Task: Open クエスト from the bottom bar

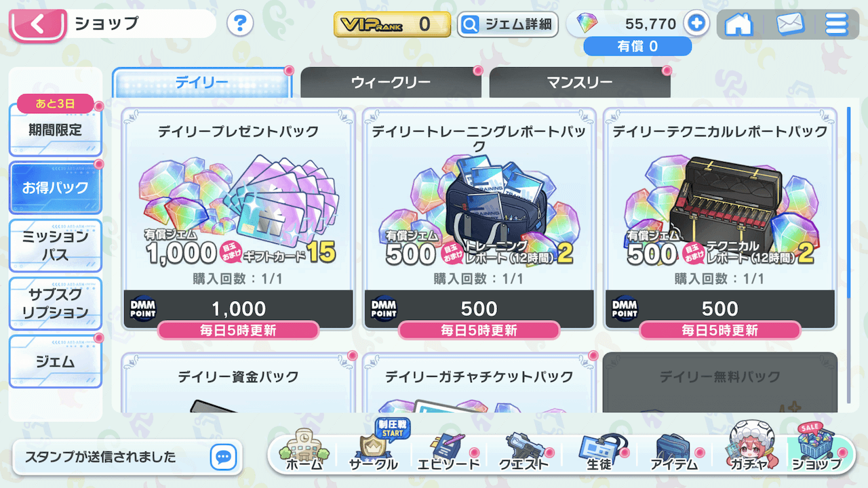Action: pos(524,450)
